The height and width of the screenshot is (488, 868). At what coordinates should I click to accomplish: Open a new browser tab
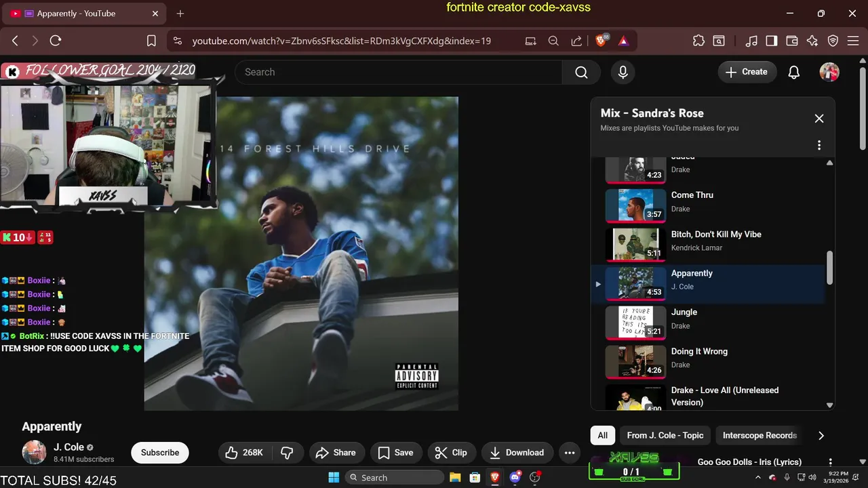[x=180, y=14]
